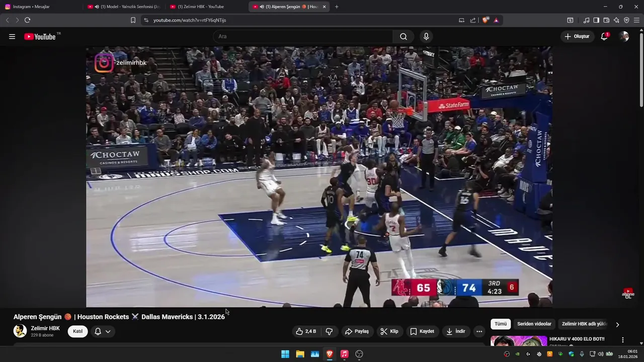
Task: Open the account avatar menu
Action: [x=624, y=37]
